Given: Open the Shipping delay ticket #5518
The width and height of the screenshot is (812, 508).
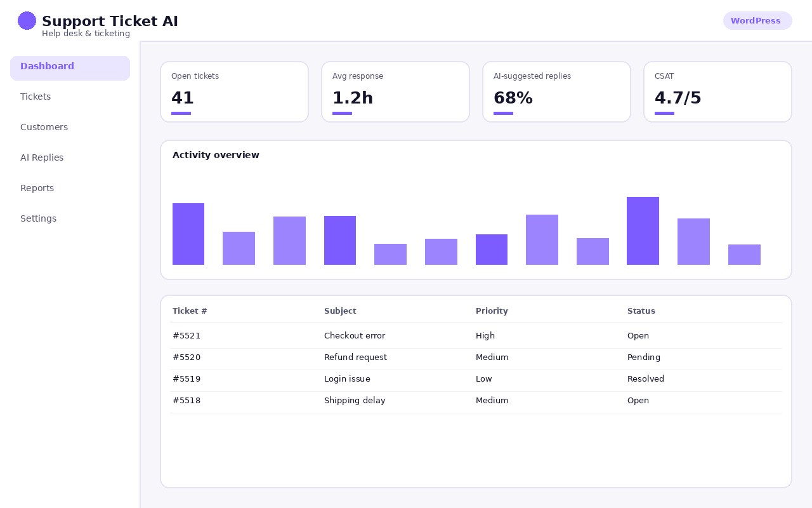Looking at the screenshot, I should (x=476, y=401).
